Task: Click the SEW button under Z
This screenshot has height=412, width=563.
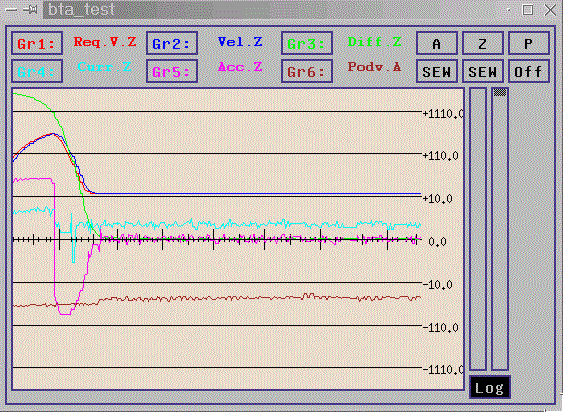Action: coord(483,71)
